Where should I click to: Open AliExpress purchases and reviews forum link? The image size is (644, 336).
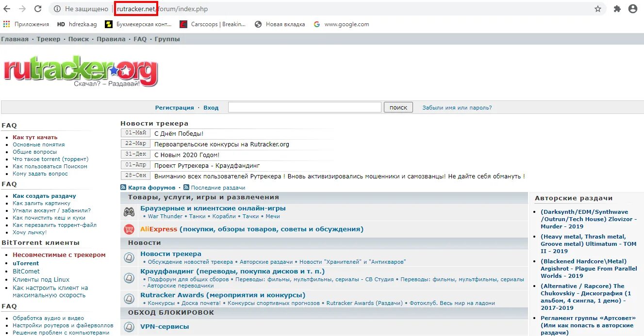(x=252, y=229)
